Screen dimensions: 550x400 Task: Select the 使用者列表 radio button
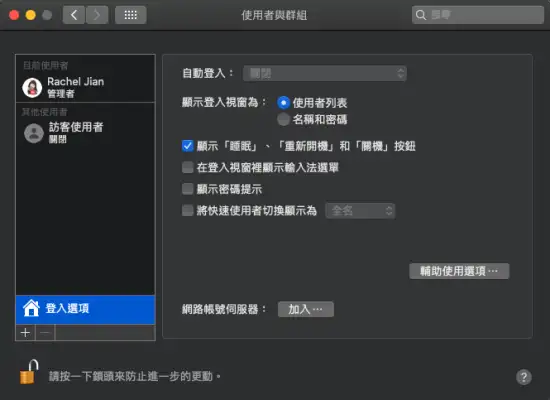[x=283, y=103]
